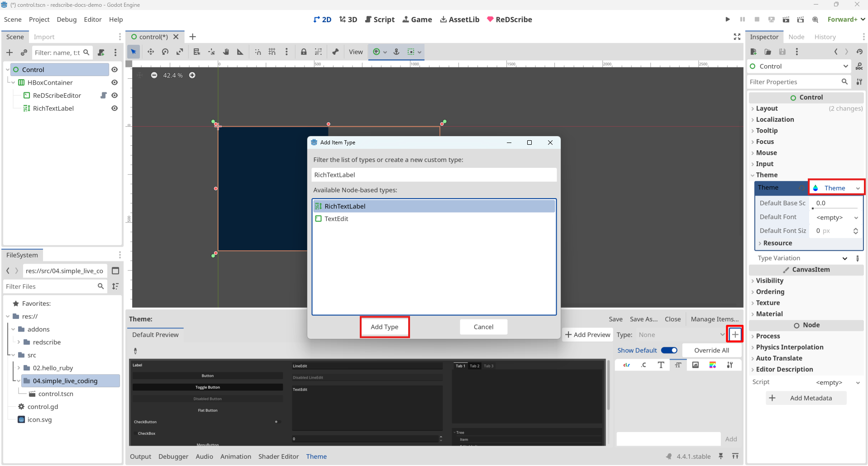This screenshot has width=868, height=466.
Task: Instantiate a child scene with the link icon
Action: (24, 52)
